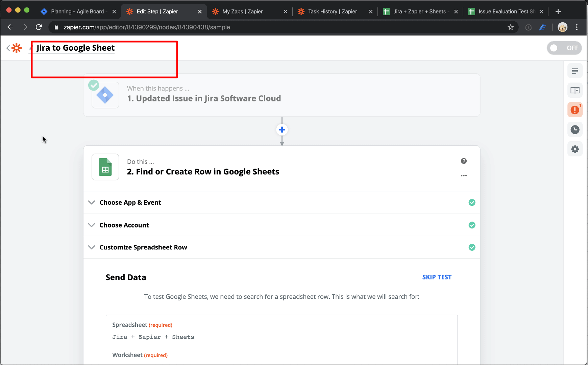Click step title Find or Create Row
This screenshot has height=365, width=588.
coord(203,172)
